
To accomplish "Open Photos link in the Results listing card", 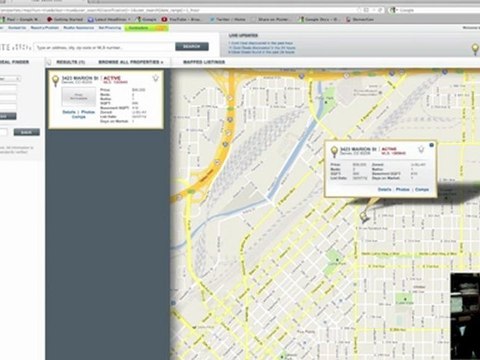I will pos(88,112).
